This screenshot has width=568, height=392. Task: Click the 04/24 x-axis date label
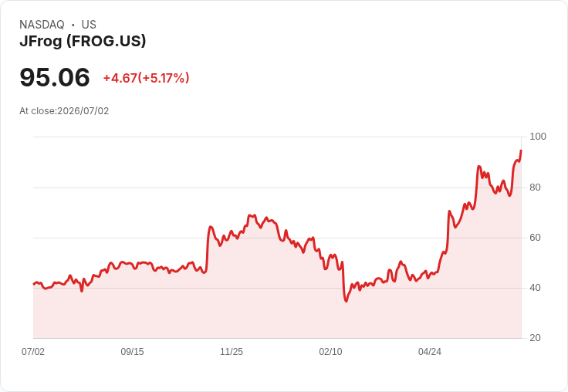click(430, 351)
